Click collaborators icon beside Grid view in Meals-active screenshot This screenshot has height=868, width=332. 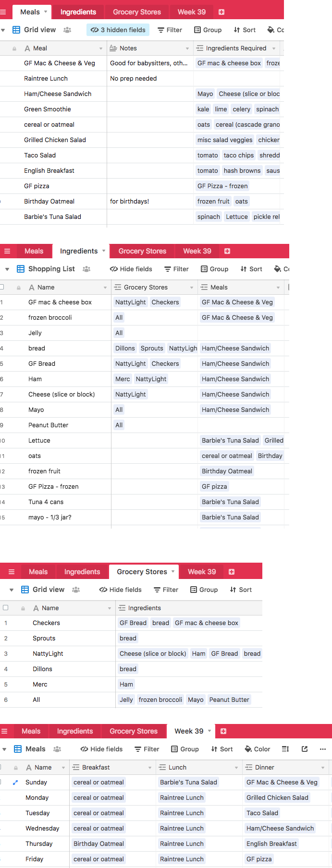67,30
